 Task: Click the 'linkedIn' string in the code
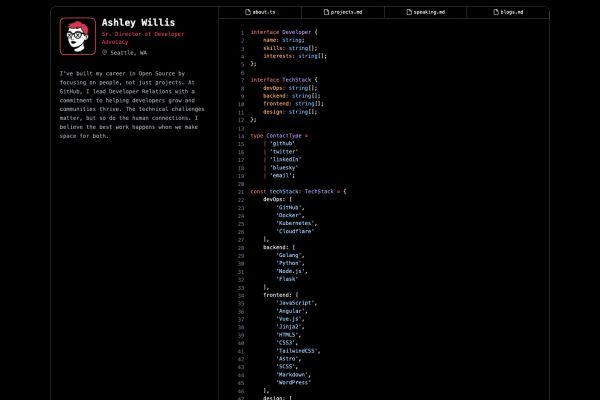click(x=285, y=160)
